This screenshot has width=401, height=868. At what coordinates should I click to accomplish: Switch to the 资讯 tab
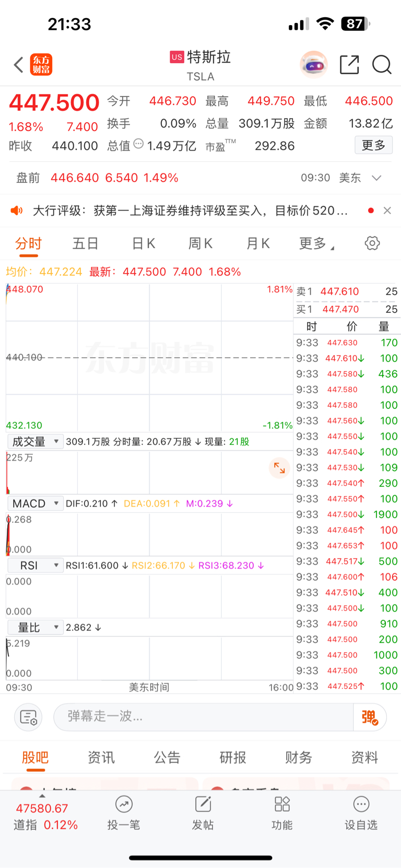(x=101, y=758)
